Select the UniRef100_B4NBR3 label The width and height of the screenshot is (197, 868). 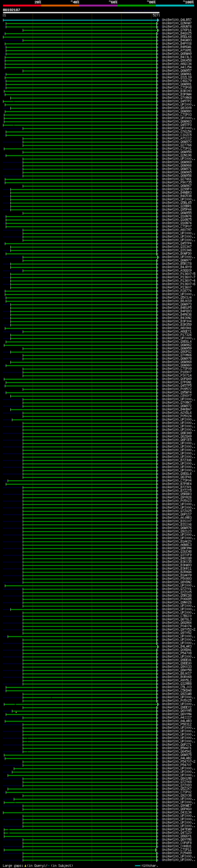(177, 192)
